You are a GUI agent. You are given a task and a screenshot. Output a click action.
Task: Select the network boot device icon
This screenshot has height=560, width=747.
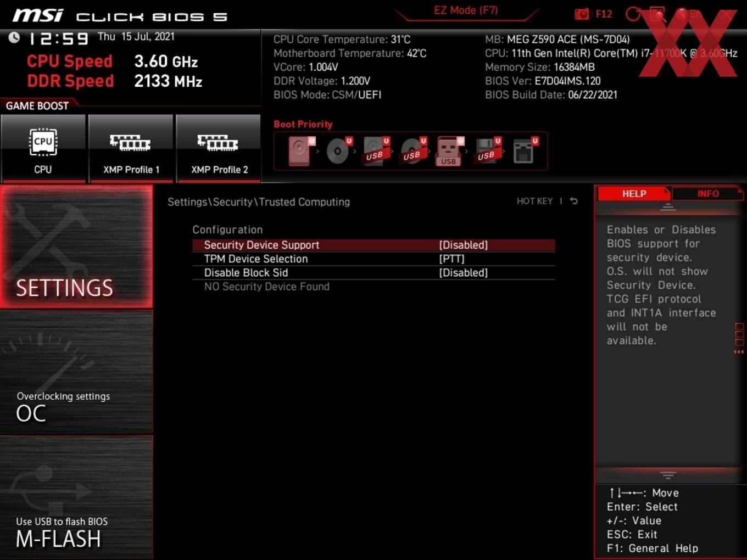click(x=525, y=151)
